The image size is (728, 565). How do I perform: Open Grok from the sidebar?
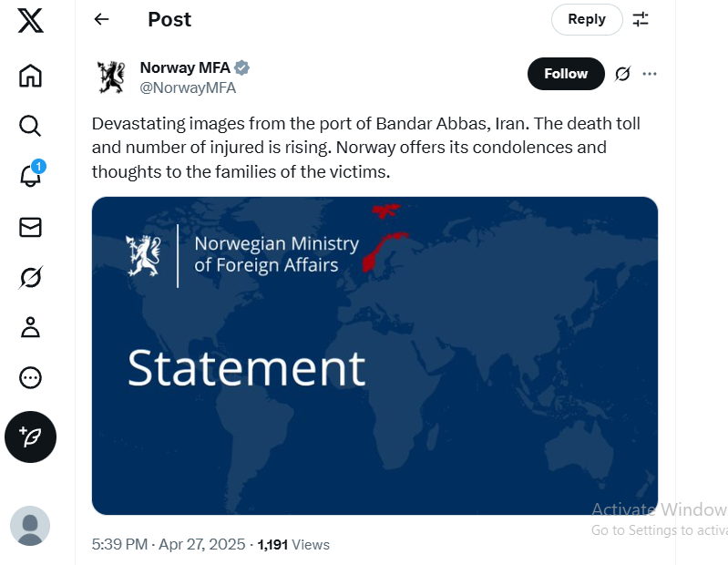(x=30, y=277)
